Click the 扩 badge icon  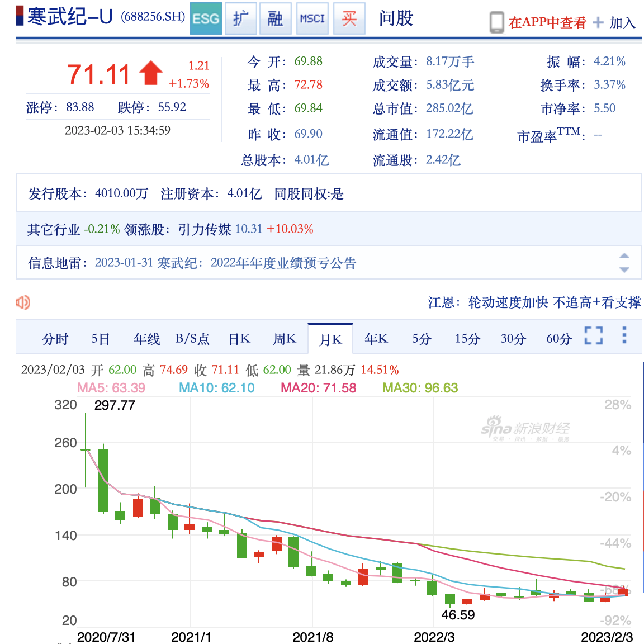click(x=241, y=18)
